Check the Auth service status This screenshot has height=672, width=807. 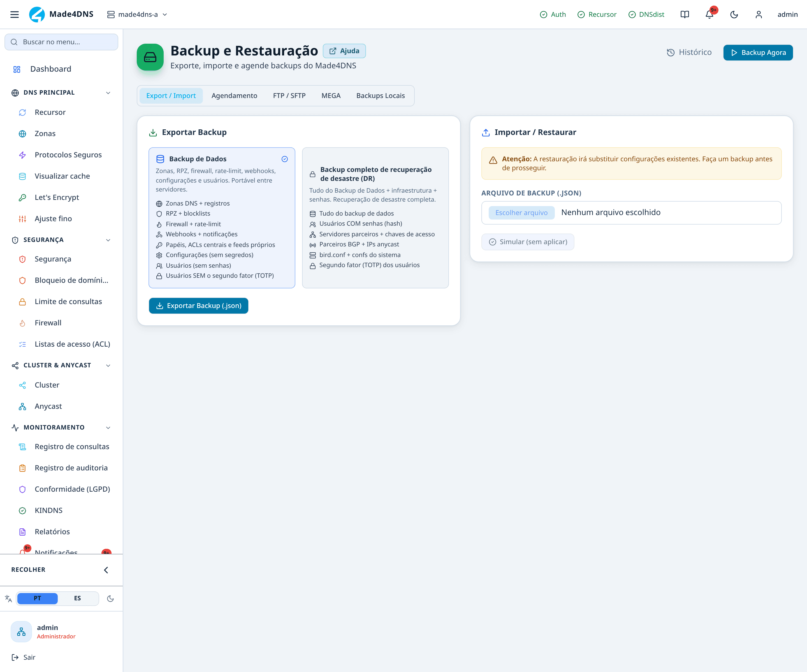click(x=553, y=15)
